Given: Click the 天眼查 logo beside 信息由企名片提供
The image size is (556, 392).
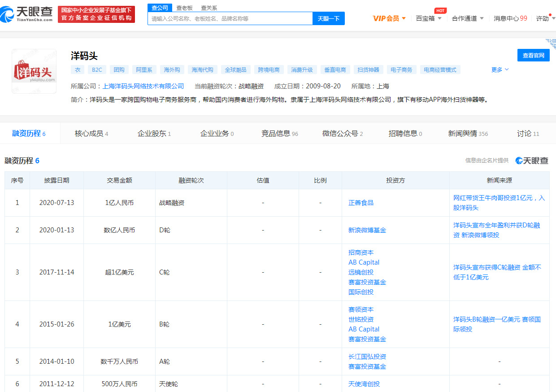Looking at the screenshot, I should point(532,161).
